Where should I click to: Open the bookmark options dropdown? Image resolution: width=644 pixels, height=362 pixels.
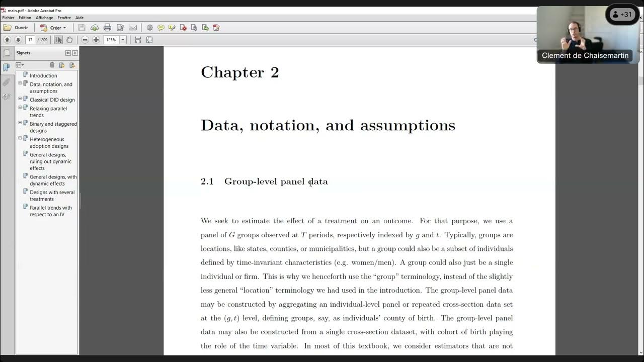20,65
